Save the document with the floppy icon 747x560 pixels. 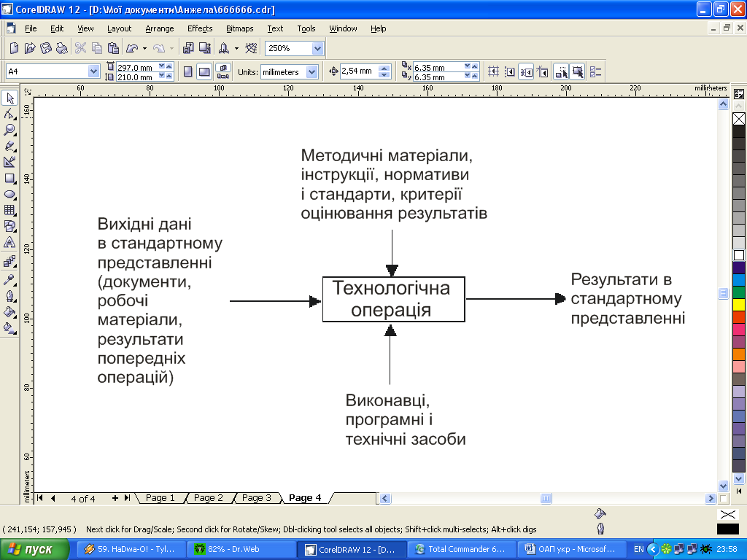point(46,48)
